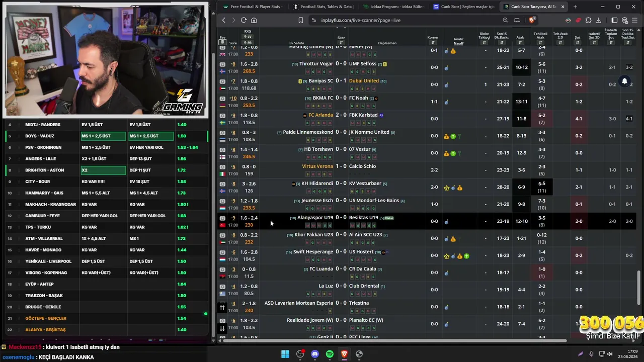
Task: Click the vertical page scrollbar
Action: [639, 287]
